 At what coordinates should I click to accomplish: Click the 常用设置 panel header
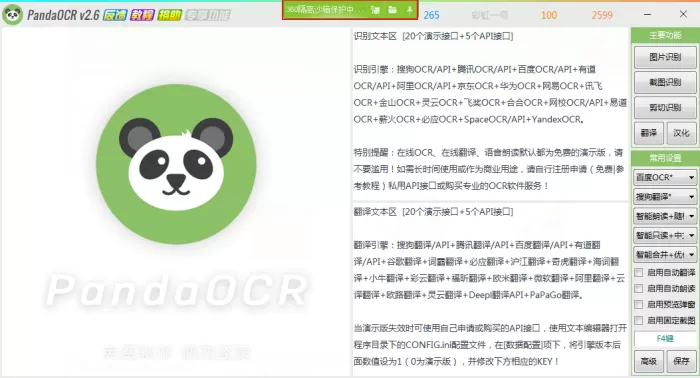[665, 158]
